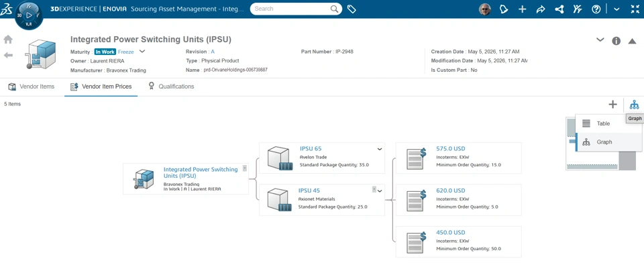The image size is (644, 271).
Task: Select Graph view from menu
Action: pyautogui.click(x=609, y=142)
